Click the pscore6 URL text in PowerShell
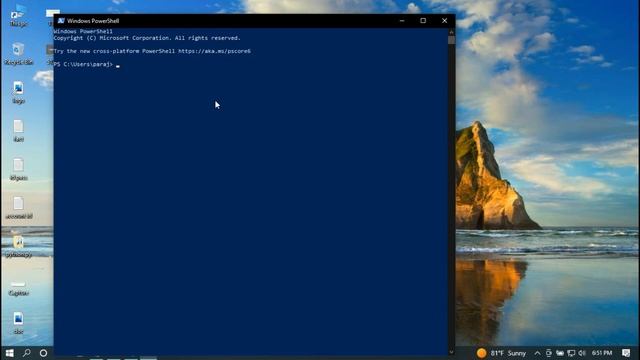640x360 pixels. tap(214, 51)
